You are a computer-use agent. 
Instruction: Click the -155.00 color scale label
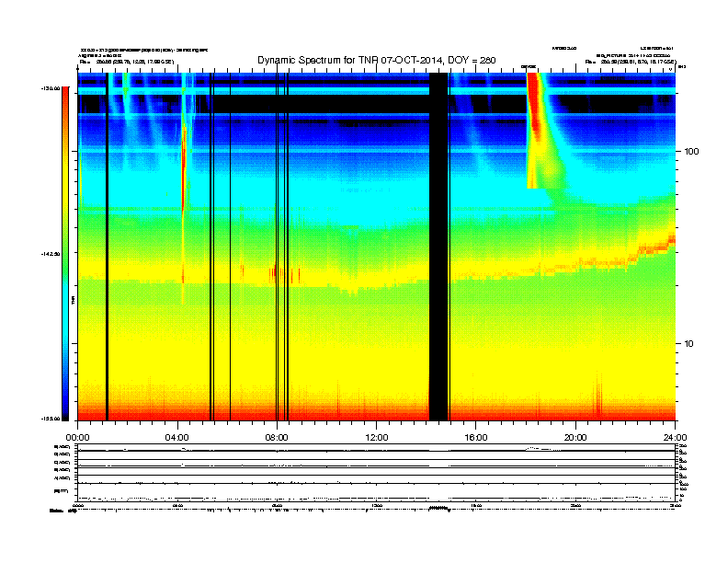coord(51,419)
